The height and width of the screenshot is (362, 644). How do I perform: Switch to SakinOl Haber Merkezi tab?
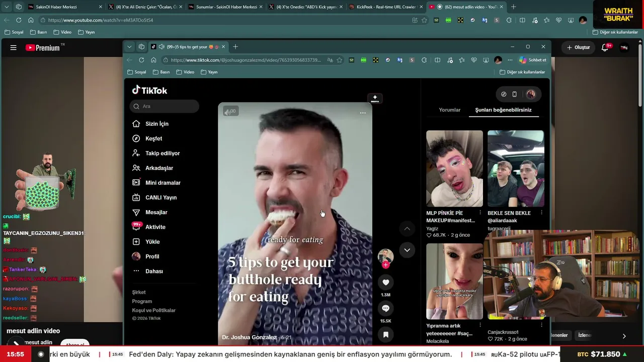pyautogui.click(x=65, y=7)
